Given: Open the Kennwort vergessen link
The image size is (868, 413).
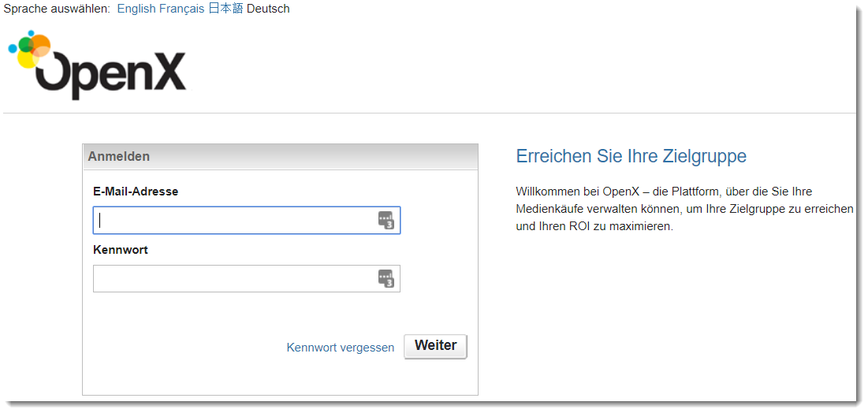Looking at the screenshot, I should [341, 348].
